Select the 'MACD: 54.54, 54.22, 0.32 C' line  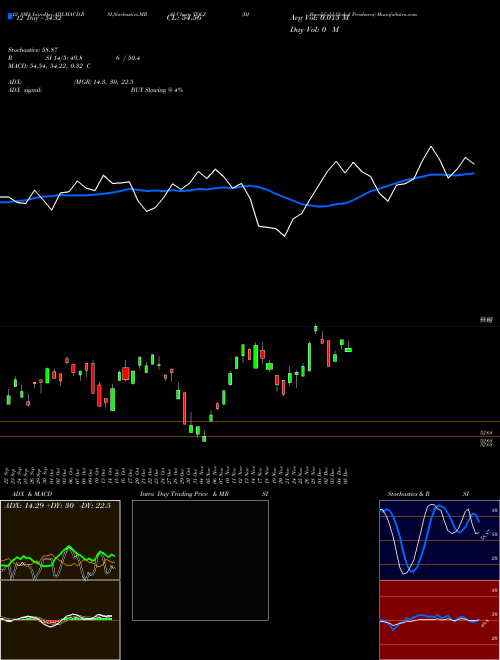tap(50, 66)
